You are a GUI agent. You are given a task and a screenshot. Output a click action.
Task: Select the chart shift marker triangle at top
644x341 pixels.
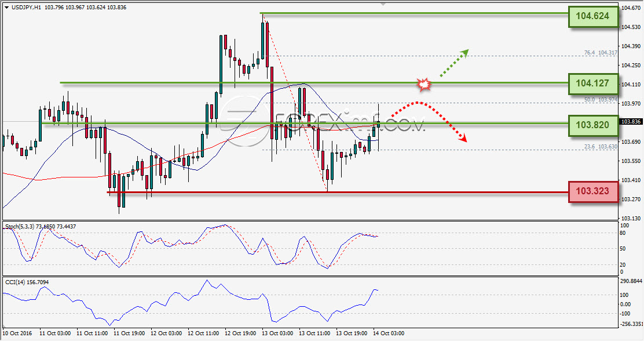pyautogui.click(x=382, y=4)
